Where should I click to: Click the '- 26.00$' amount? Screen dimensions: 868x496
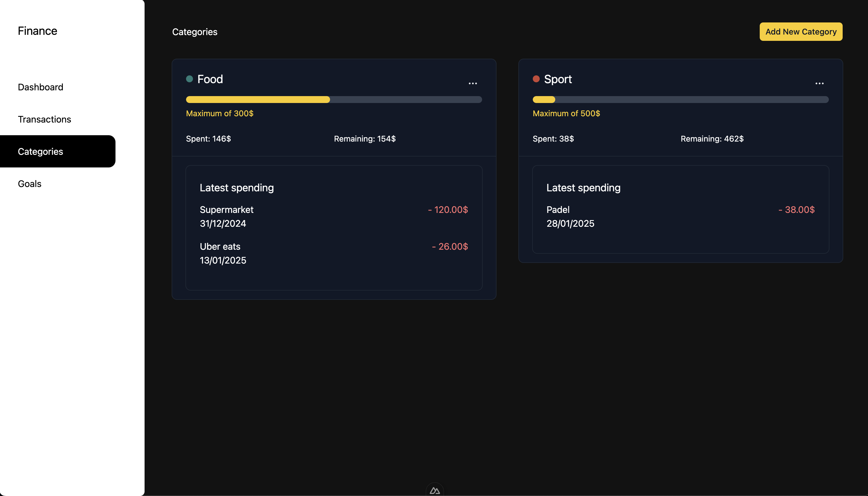point(450,246)
